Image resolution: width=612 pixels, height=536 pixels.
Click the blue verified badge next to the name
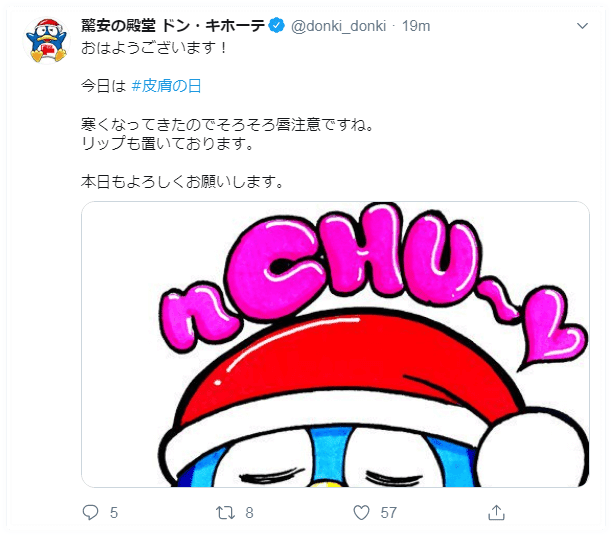pyautogui.click(x=277, y=26)
